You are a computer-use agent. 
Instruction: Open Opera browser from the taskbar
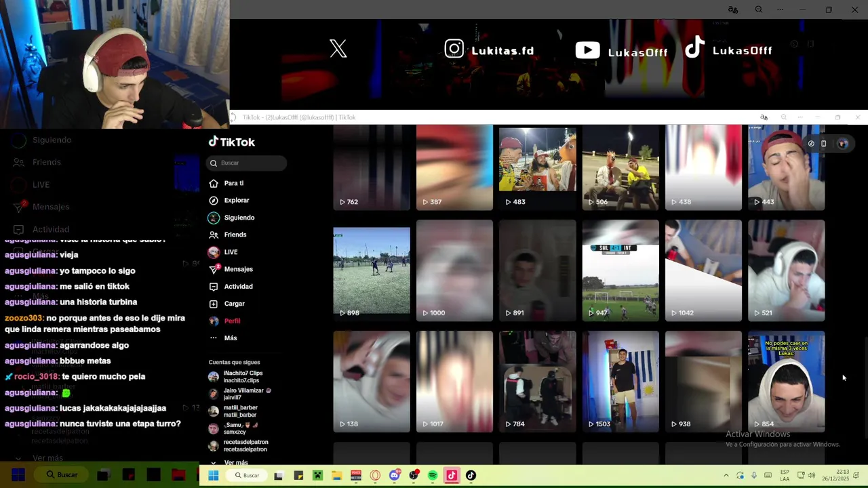coord(375,476)
